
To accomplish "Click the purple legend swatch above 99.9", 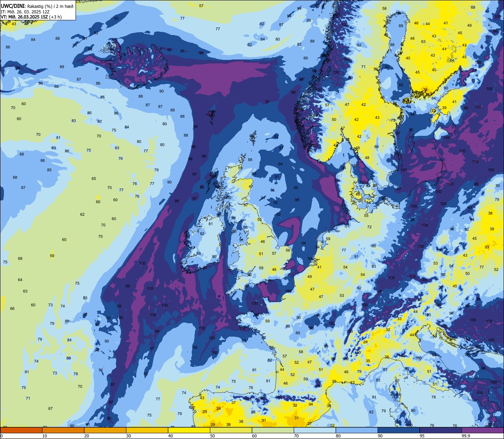I will pyautogui.click(x=482, y=430).
